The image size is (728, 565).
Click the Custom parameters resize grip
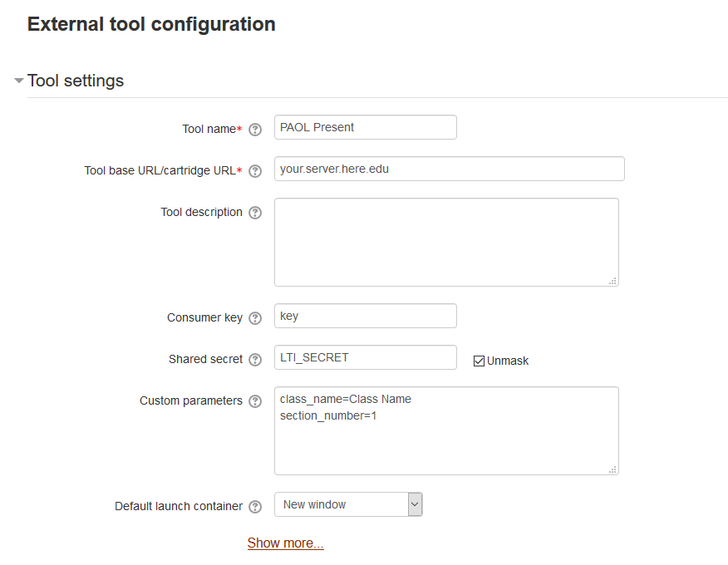point(612,469)
